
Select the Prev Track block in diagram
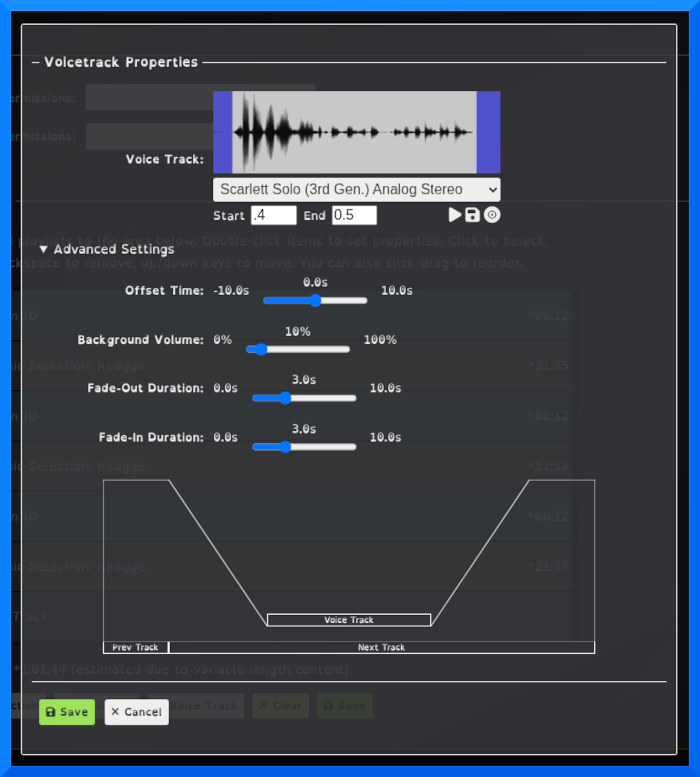tap(136, 648)
